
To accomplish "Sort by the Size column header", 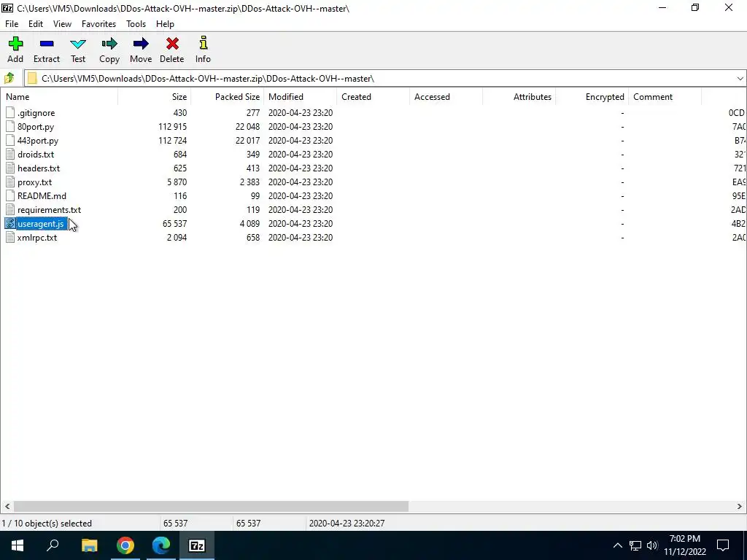I will 155,97.
